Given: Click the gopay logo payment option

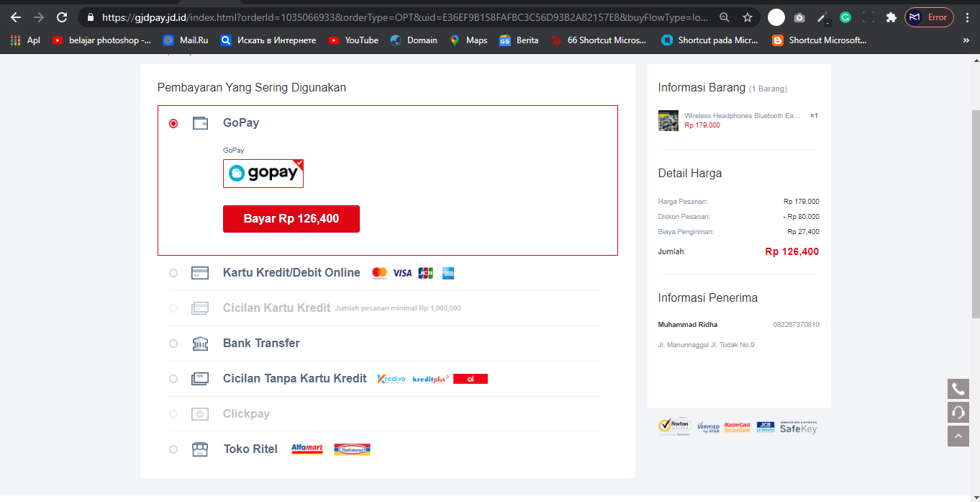Looking at the screenshot, I should pos(263,174).
